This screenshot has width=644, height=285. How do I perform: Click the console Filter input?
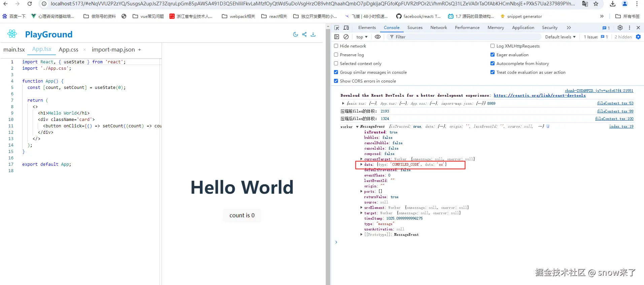pos(464,37)
